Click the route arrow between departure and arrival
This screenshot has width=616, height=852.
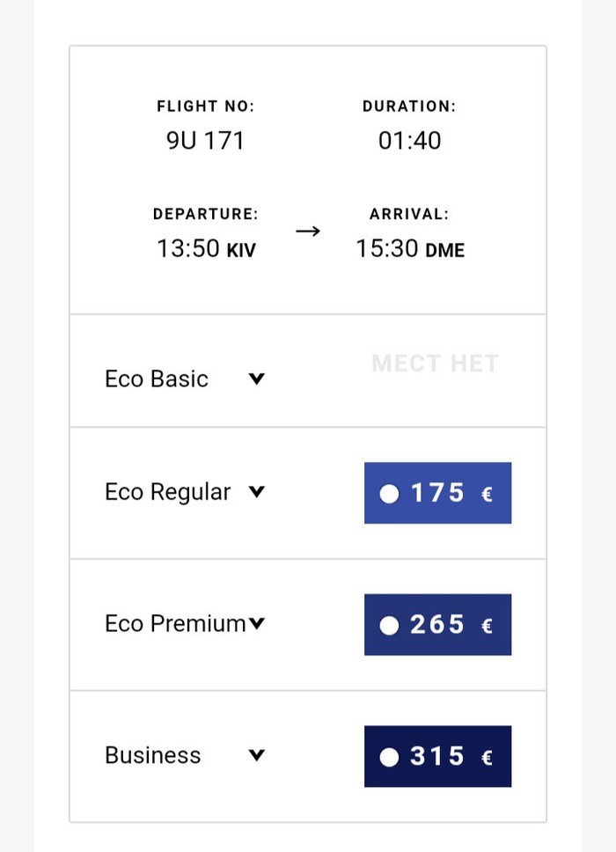[307, 231]
